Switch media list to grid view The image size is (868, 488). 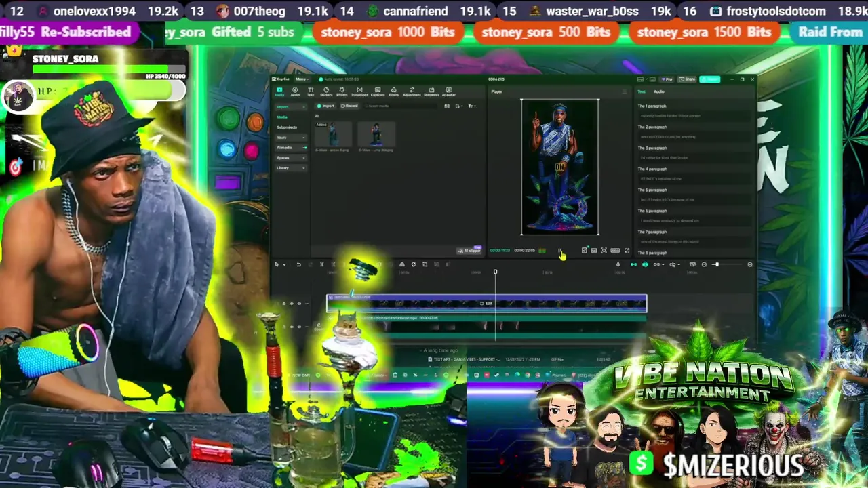point(447,106)
